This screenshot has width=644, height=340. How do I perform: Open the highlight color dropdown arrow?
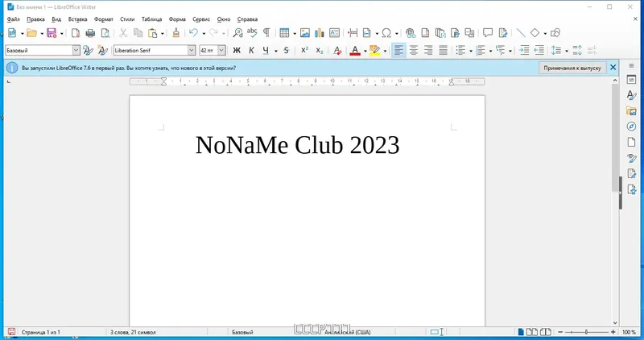click(385, 51)
